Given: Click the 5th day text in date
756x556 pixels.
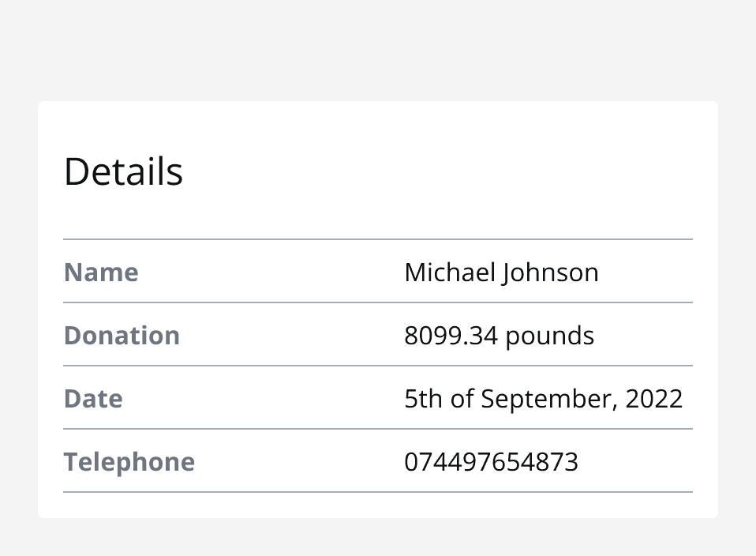Looking at the screenshot, I should pyautogui.click(x=423, y=399).
